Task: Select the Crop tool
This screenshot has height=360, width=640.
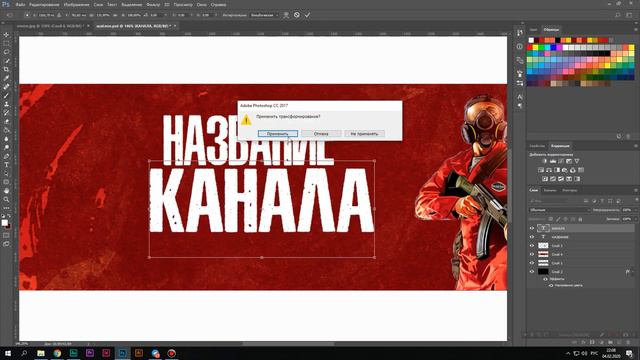Action: [x=6, y=69]
